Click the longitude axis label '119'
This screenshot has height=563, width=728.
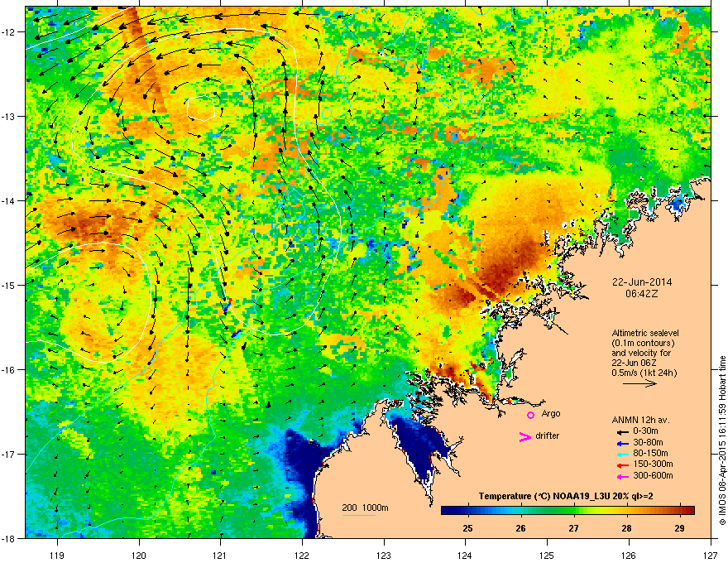point(57,555)
